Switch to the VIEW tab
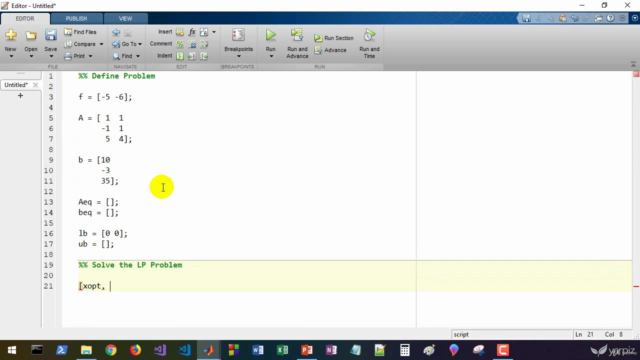The width and height of the screenshot is (640, 360). click(x=125, y=18)
